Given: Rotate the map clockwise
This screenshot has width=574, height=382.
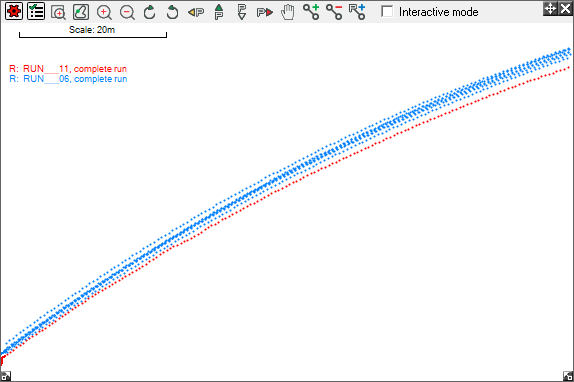Looking at the screenshot, I should (x=149, y=12).
